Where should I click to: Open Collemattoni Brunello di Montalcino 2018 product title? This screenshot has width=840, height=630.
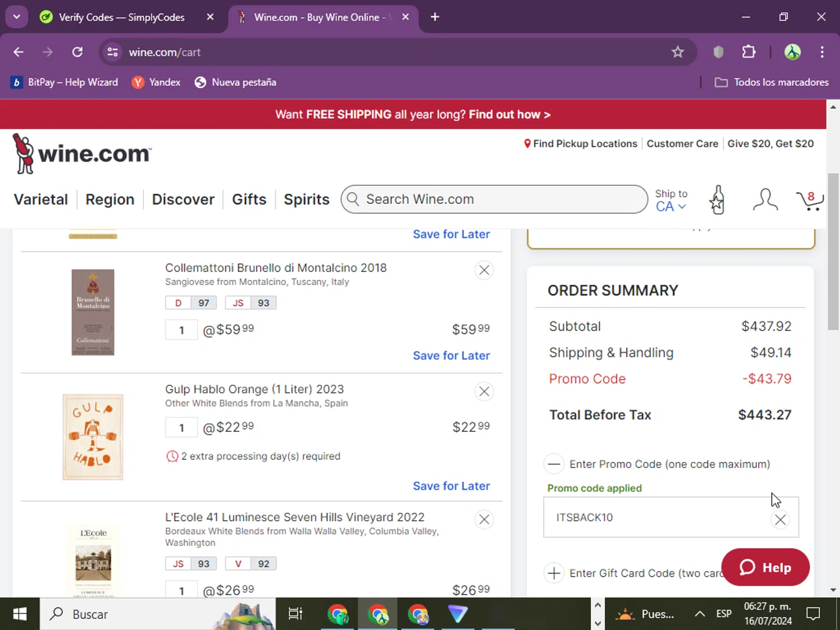pos(276,268)
